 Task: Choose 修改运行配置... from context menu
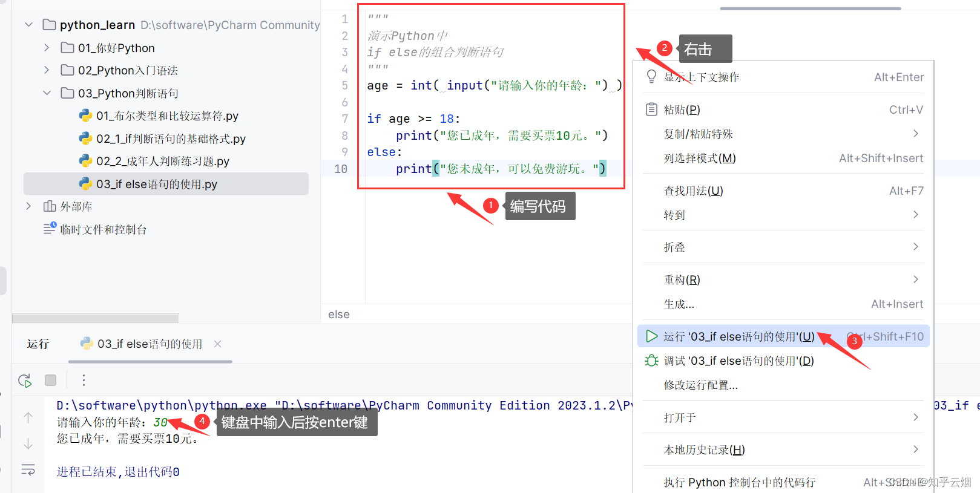[783, 385]
